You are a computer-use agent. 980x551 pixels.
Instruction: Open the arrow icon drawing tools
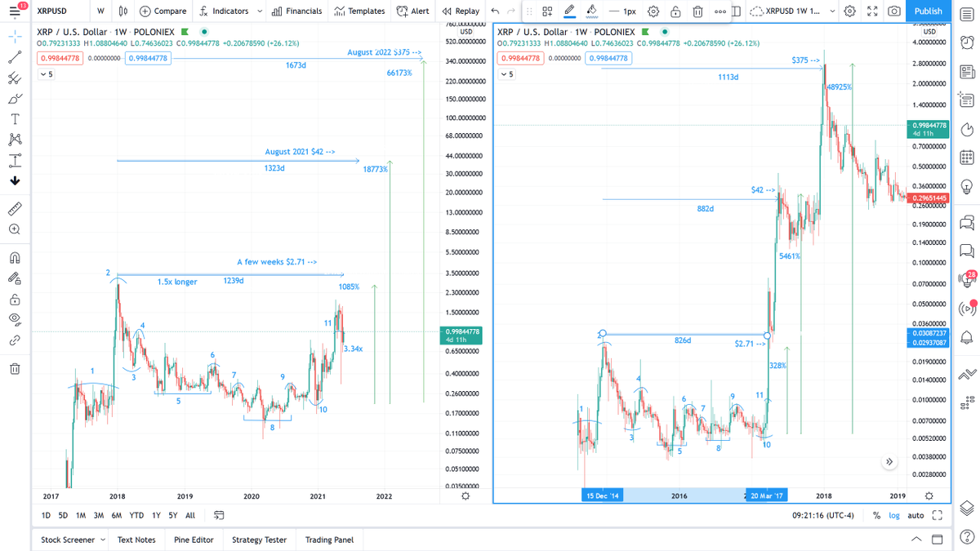pyautogui.click(x=15, y=180)
